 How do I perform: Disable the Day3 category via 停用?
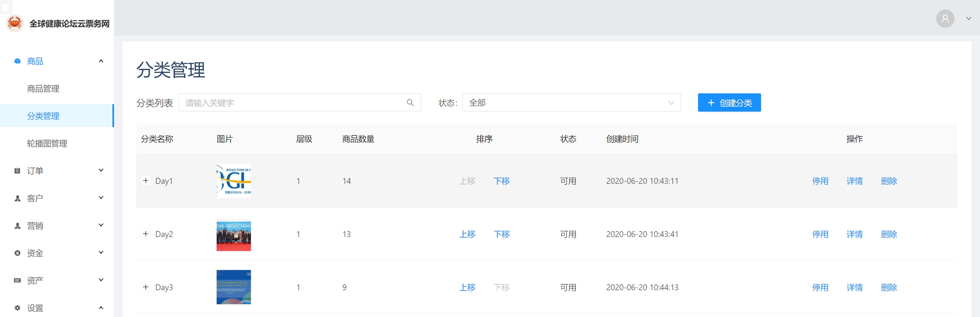(820, 287)
